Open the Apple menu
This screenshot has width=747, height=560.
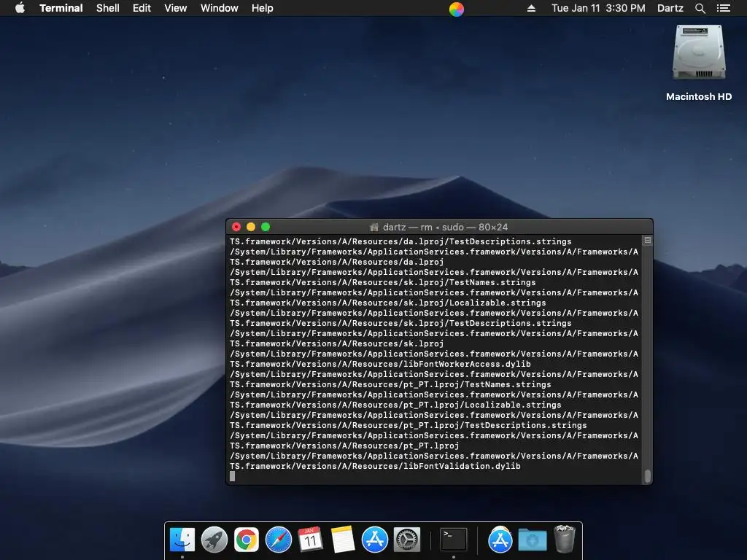pos(20,8)
